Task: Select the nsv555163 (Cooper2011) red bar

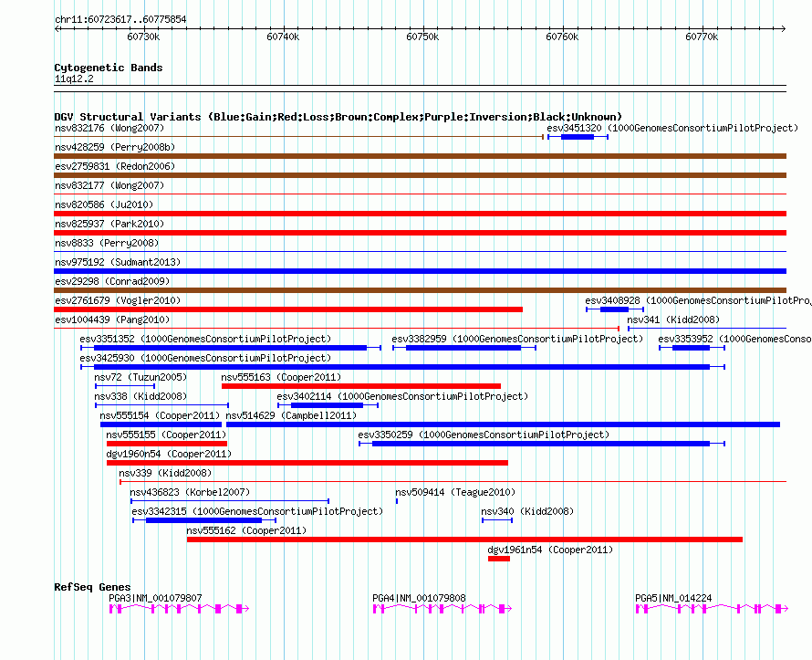Action: 361,386
